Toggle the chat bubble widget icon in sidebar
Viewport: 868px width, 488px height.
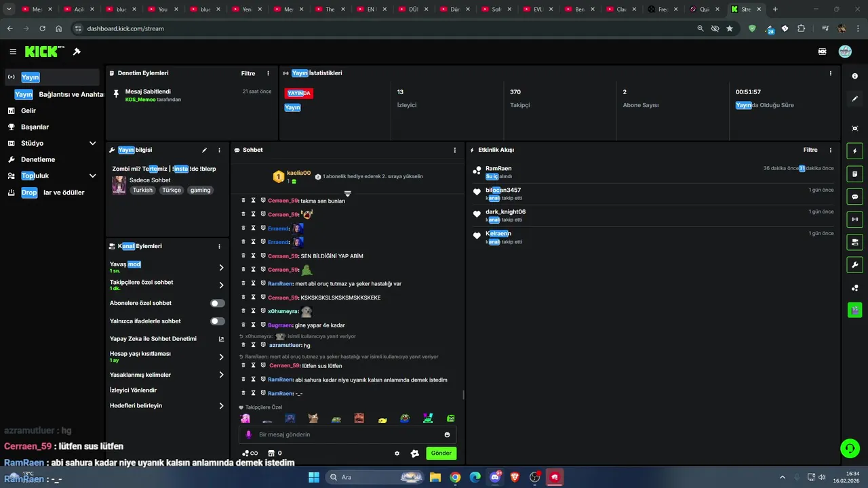point(854,197)
